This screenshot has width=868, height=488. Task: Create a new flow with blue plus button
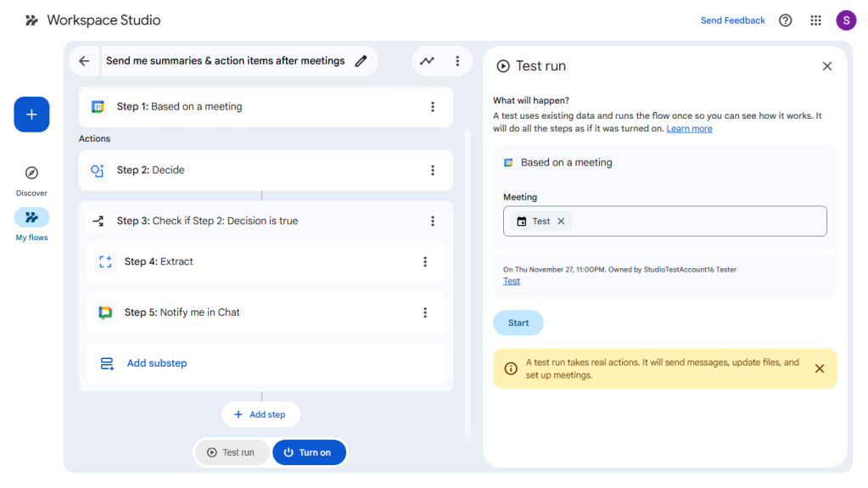pos(31,115)
